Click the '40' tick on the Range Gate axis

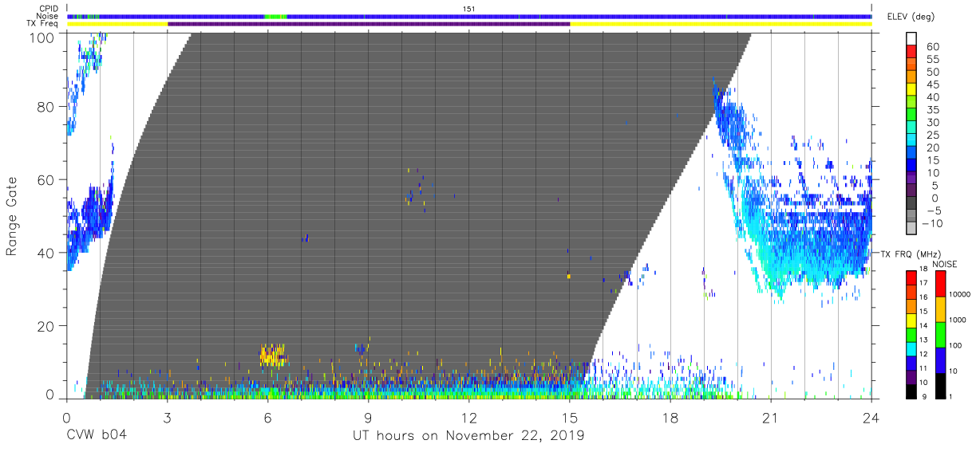[x=45, y=253]
